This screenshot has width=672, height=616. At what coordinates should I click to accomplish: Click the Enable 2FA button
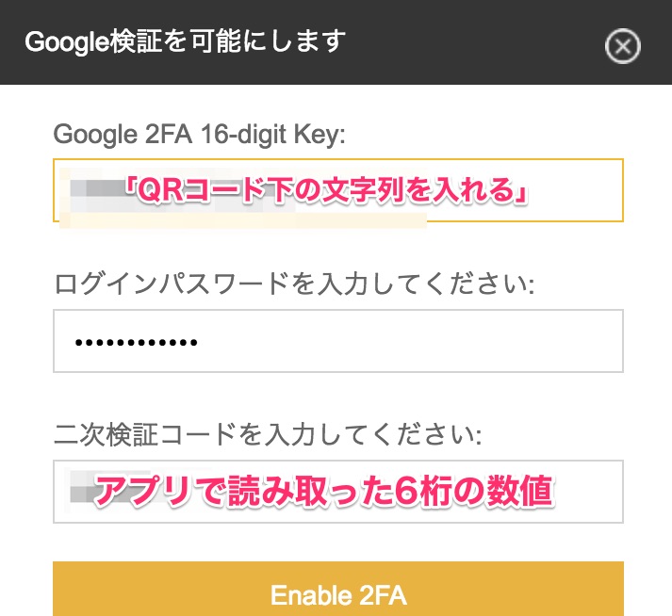pyautogui.click(x=337, y=594)
